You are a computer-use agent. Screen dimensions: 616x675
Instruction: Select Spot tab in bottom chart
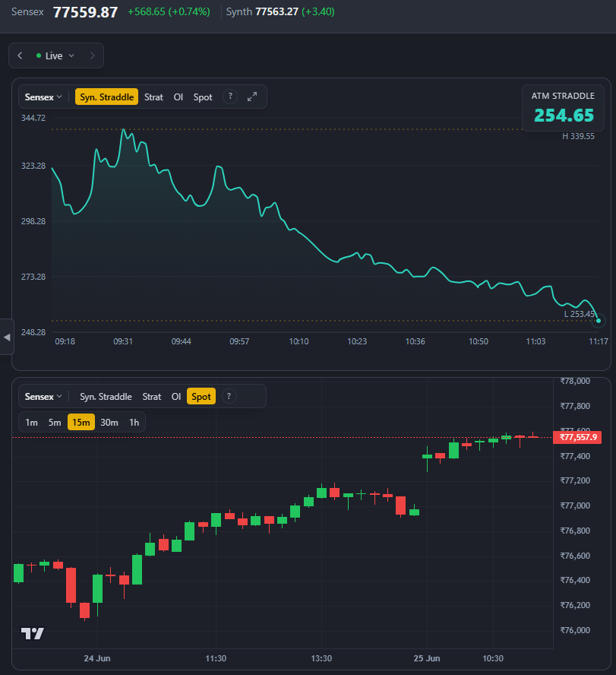click(x=201, y=397)
